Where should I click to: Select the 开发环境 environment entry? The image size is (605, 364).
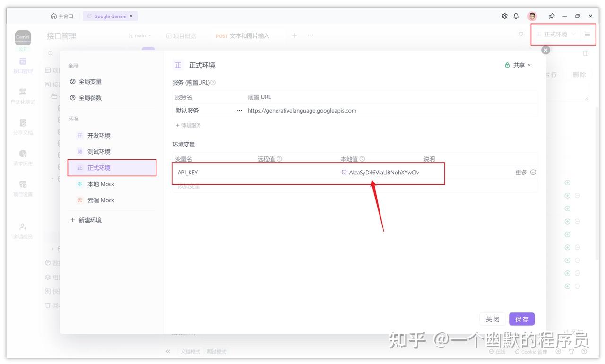100,135
